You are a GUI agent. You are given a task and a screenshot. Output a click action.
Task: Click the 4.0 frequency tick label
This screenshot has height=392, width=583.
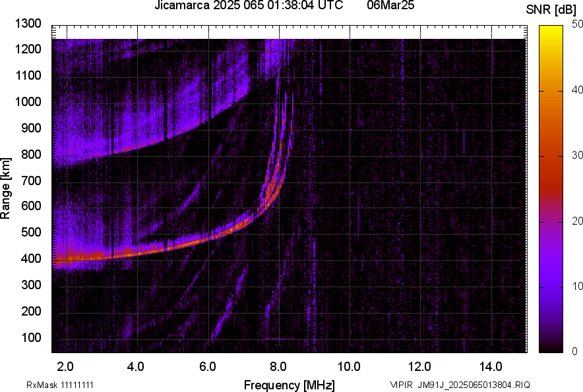(136, 367)
